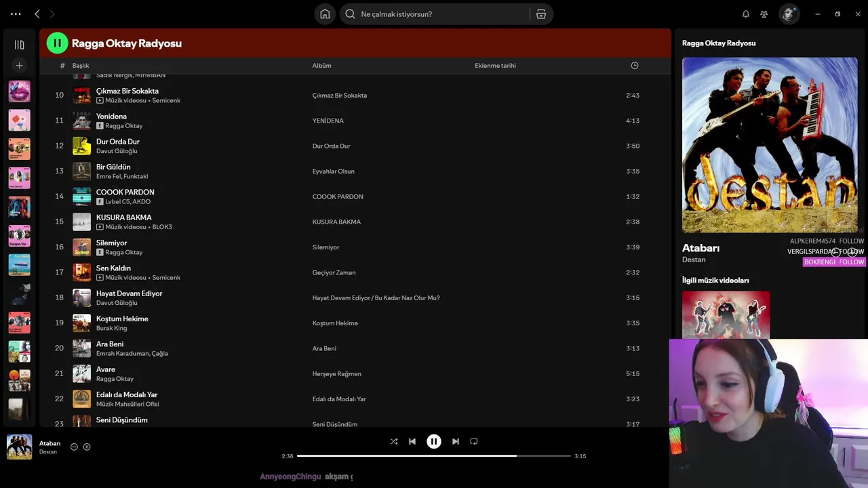868x488 pixels.
Task: Play track Çıkmaz Bir Sokakta
Action: (x=127, y=91)
